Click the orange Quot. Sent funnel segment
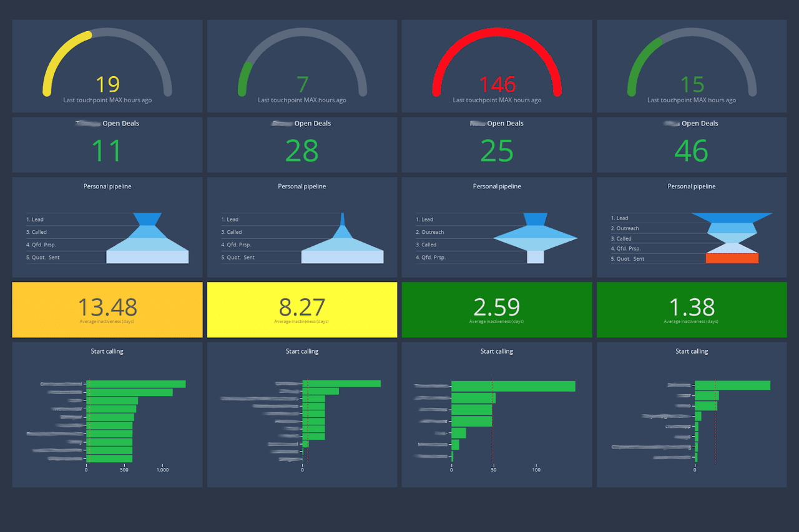799x532 pixels. 732,258
